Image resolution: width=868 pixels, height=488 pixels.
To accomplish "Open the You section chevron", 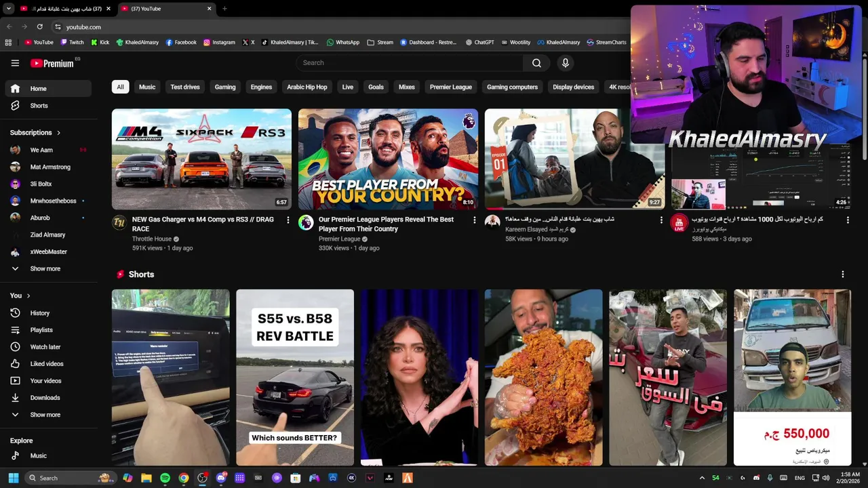I will click(x=28, y=296).
